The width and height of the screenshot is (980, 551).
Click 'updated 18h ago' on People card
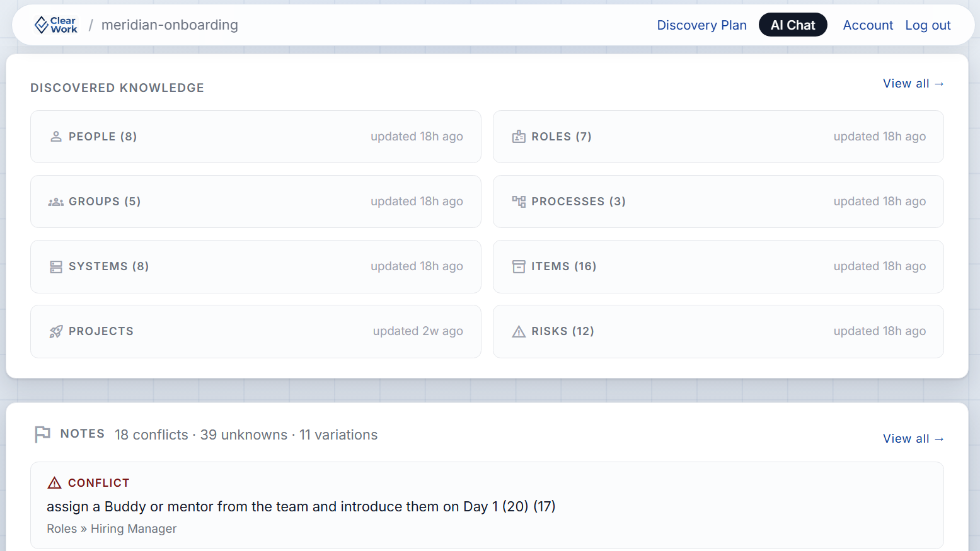point(417,137)
